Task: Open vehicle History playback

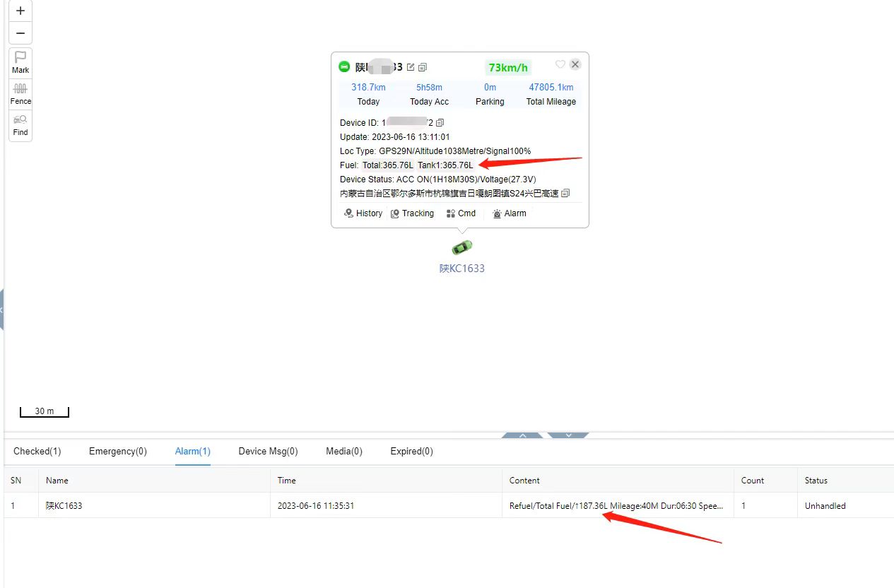Action: coord(363,213)
